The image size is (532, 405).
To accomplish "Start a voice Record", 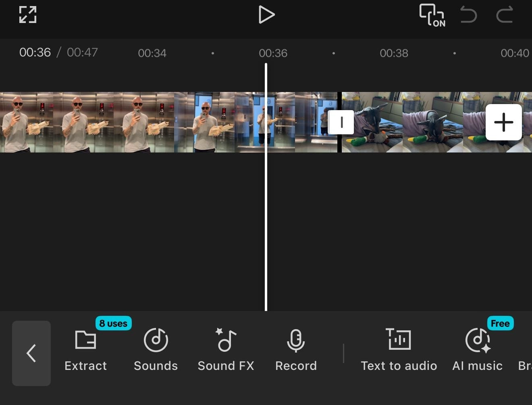I will tap(296, 351).
